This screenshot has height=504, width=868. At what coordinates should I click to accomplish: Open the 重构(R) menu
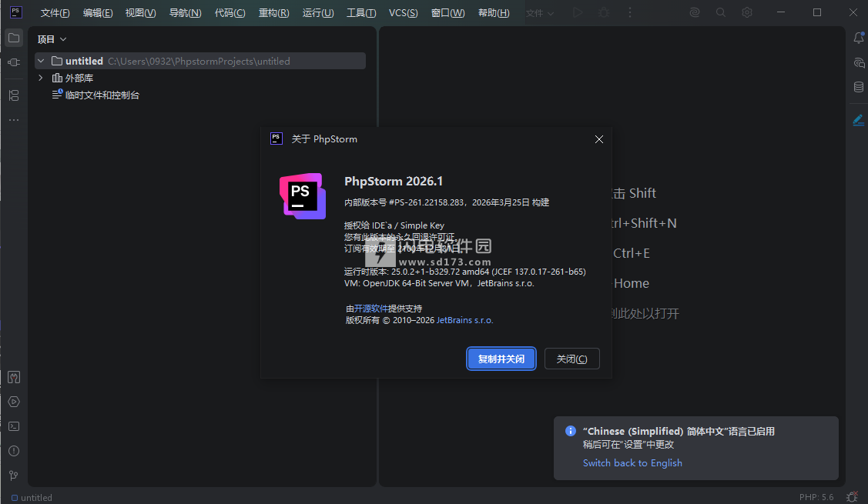[274, 13]
